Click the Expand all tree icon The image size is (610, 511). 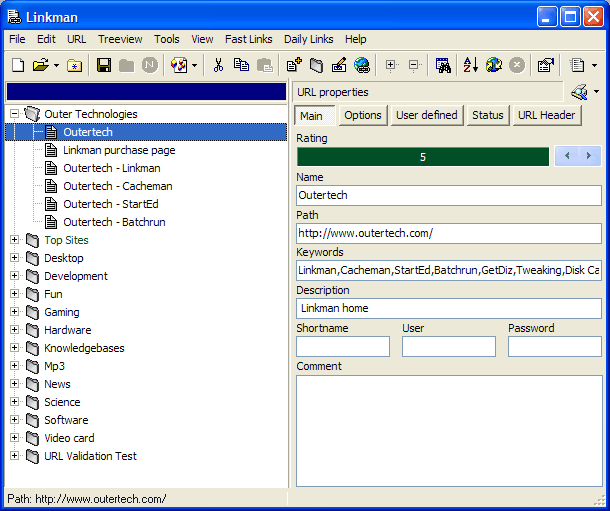pos(391,65)
